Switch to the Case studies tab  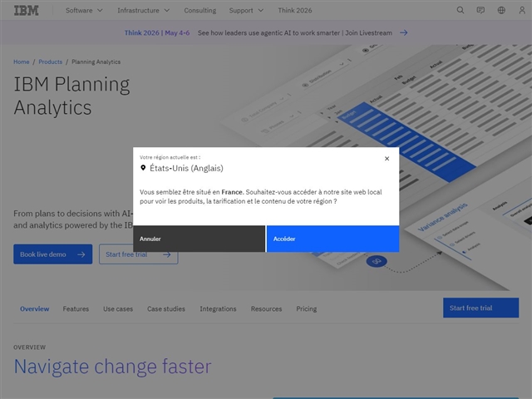coord(166,308)
